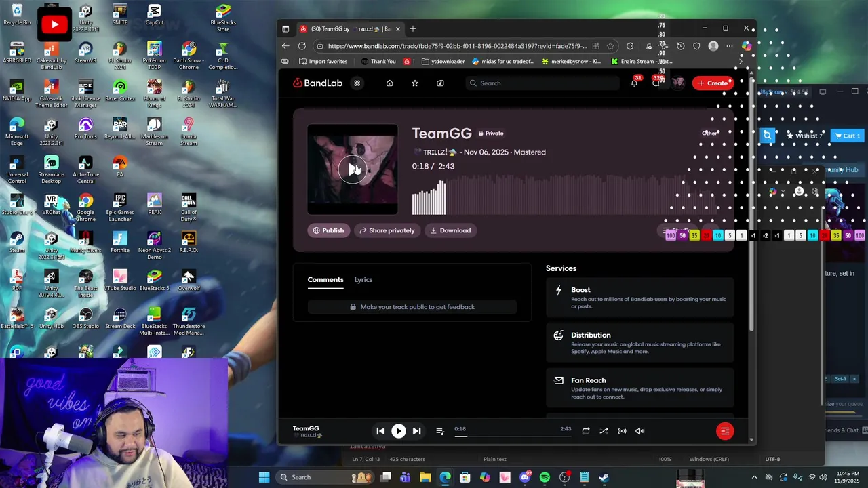Open Edge settings and more menu
The height and width of the screenshot is (488, 868).
(730, 46)
